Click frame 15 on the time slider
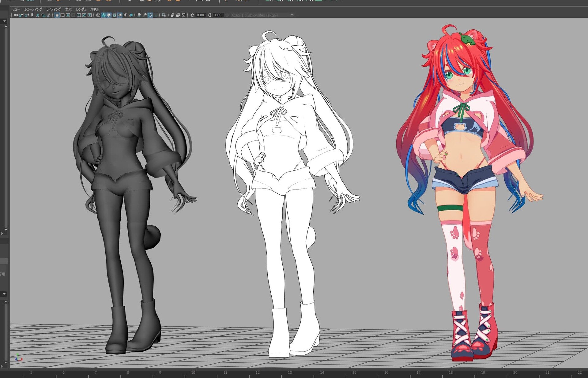Image resolution: width=588 pixels, height=378 pixels. [354, 372]
